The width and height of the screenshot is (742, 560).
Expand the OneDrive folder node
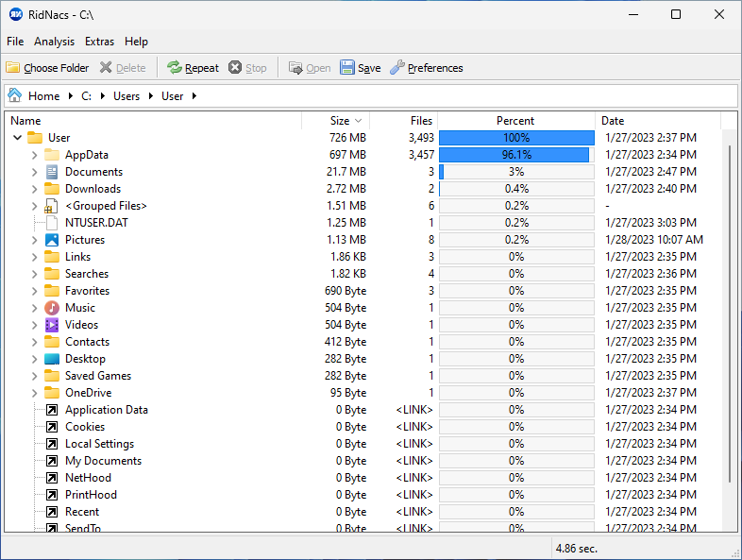(35, 393)
